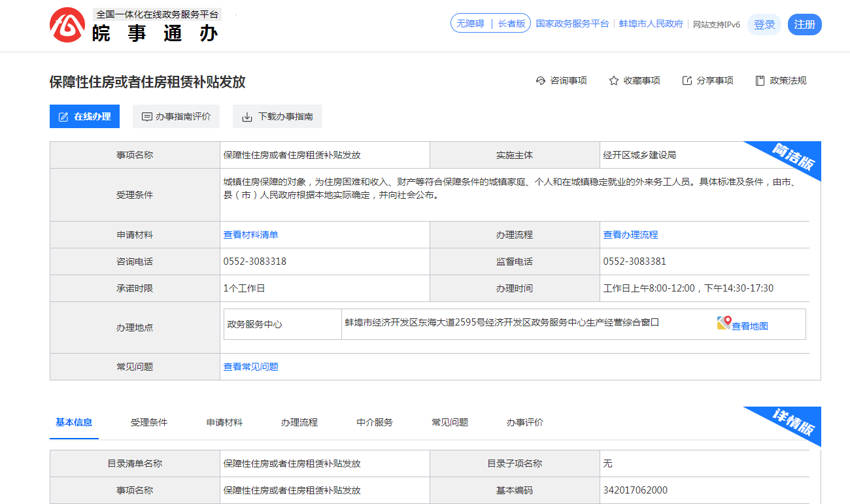Open the 查看材料清单 link
This screenshot has width=850, height=504.
tap(250, 235)
